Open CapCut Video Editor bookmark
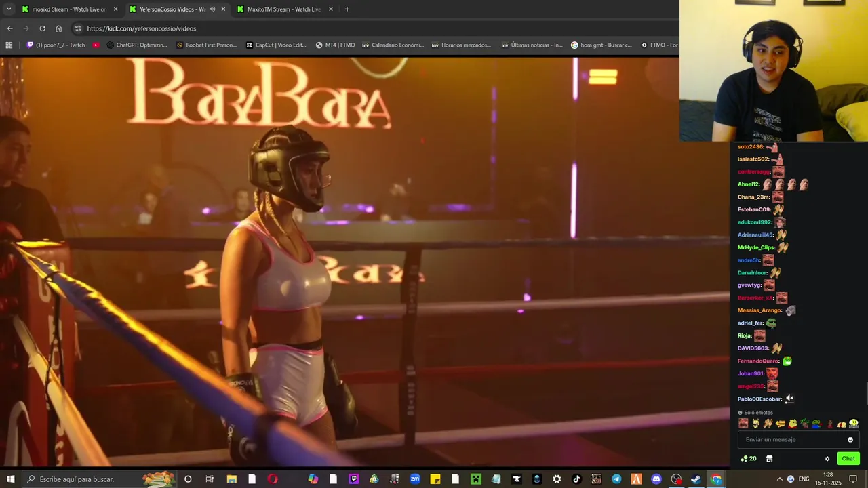 [277, 45]
